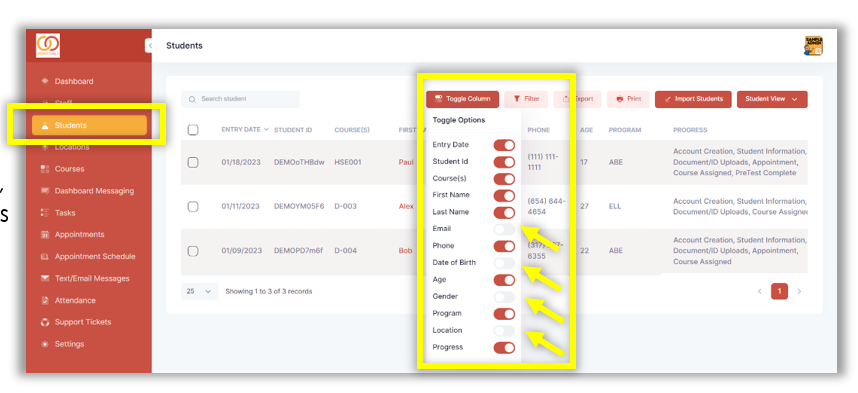Check the box for student DEMOYM05F6
This screenshot has height=393, width=858.
tap(193, 206)
